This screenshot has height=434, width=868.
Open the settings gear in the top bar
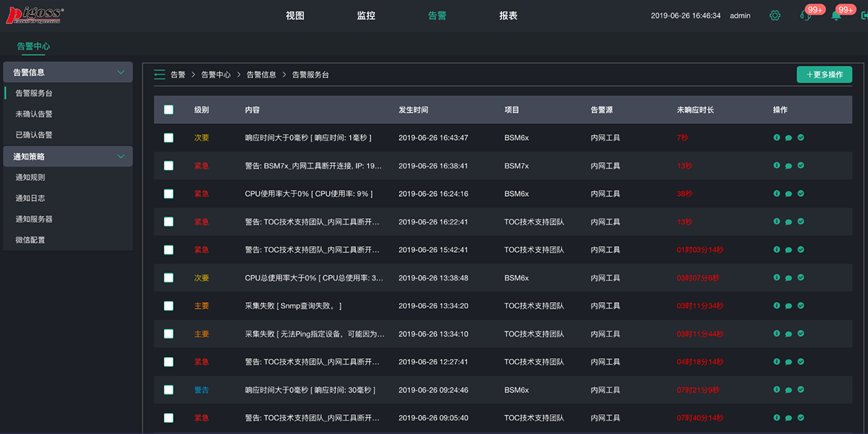(775, 15)
